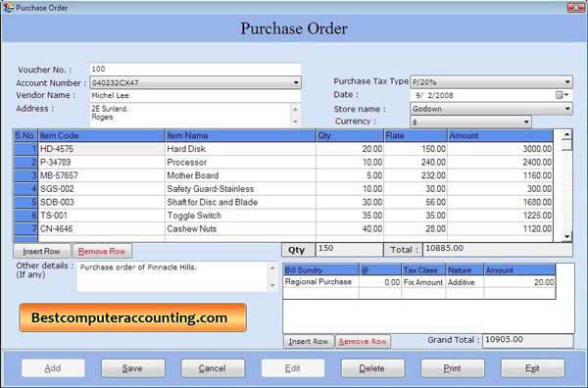Click the Save button
Screen dimensions: 588x388
click(x=132, y=368)
